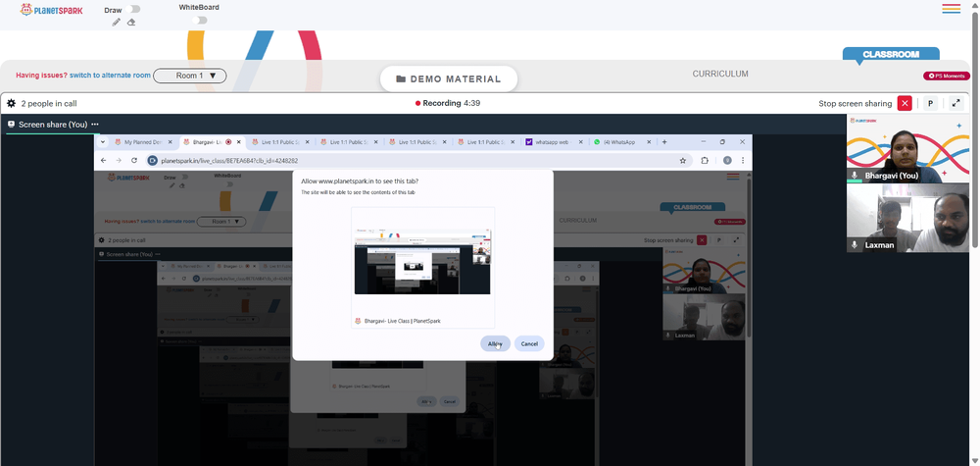Open the extensions puzzle icon in shared browser
The width and height of the screenshot is (980, 466).
point(705,161)
